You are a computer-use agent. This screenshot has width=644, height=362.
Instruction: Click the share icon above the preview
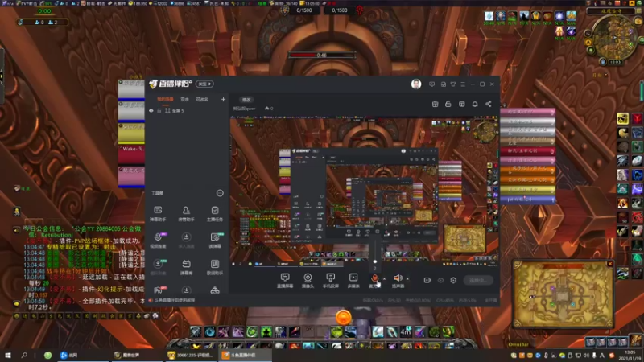click(x=489, y=105)
